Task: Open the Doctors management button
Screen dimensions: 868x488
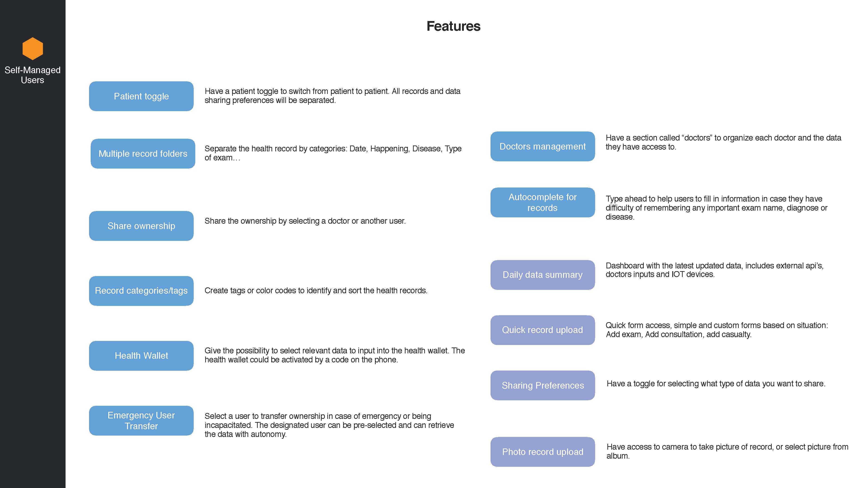Action: [x=542, y=146]
